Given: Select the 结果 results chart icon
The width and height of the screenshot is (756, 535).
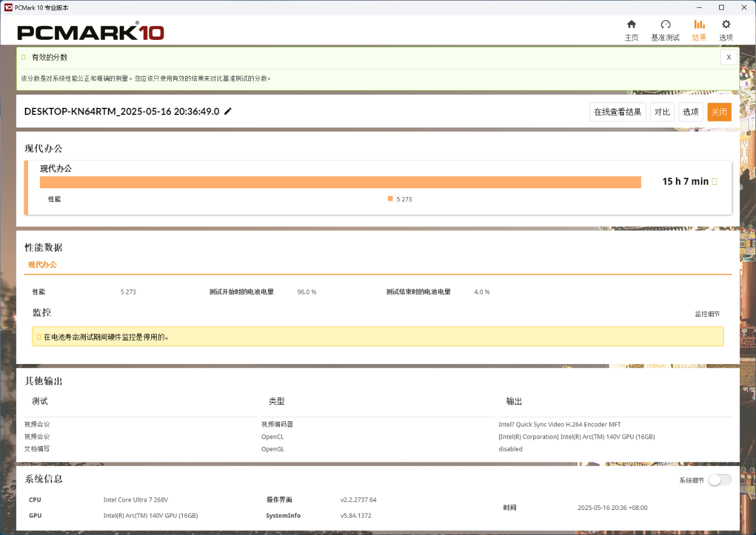Looking at the screenshot, I should (x=699, y=24).
